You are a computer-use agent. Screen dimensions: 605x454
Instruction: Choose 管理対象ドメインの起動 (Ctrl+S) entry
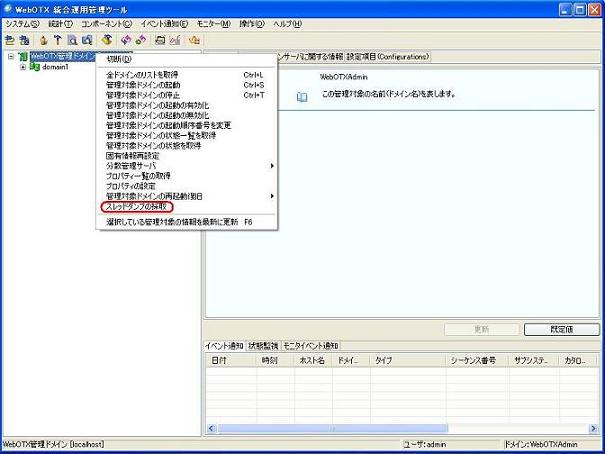pyautogui.click(x=187, y=85)
